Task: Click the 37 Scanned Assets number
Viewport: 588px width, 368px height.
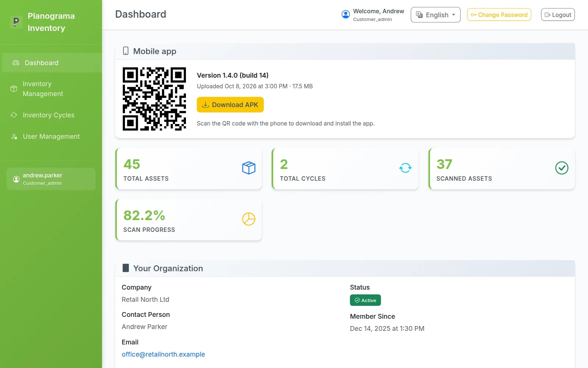Action: tap(444, 164)
